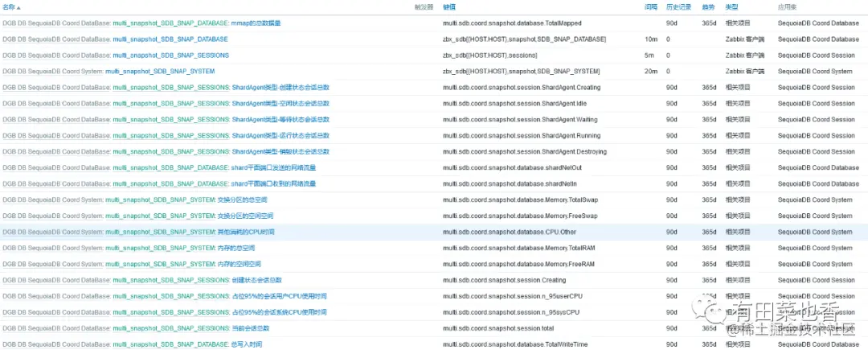Open master item multi_snapshot_SDB_SNAP_SESSIONS with 5m interval

[x=170, y=56]
